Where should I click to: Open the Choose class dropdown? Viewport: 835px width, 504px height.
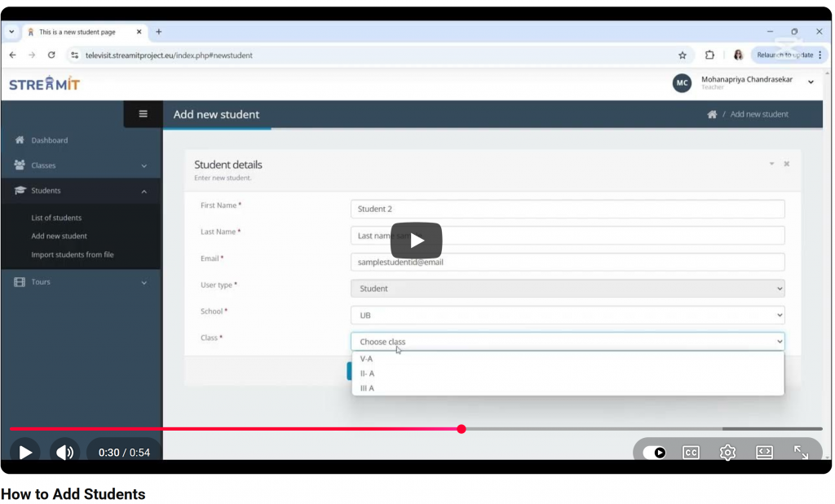[x=567, y=342]
